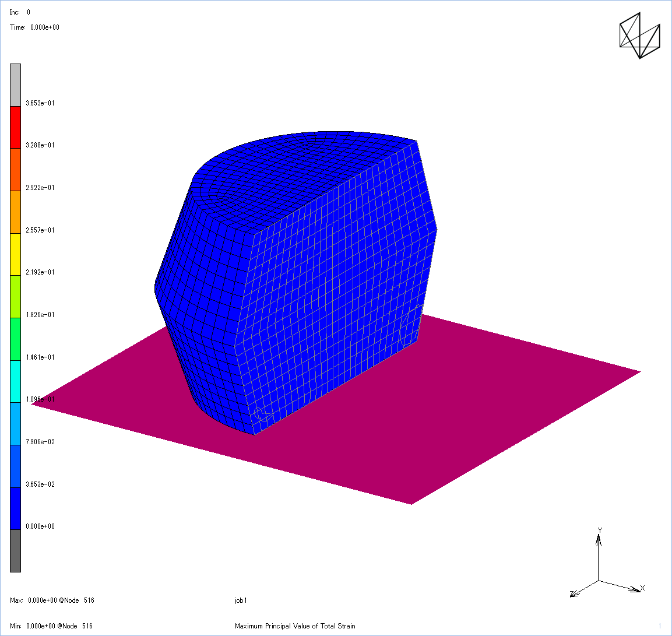The height and width of the screenshot is (636, 672).
Task: Click the legend value 3.653e-02
Action: pyautogui.click(x=40, y=484)
